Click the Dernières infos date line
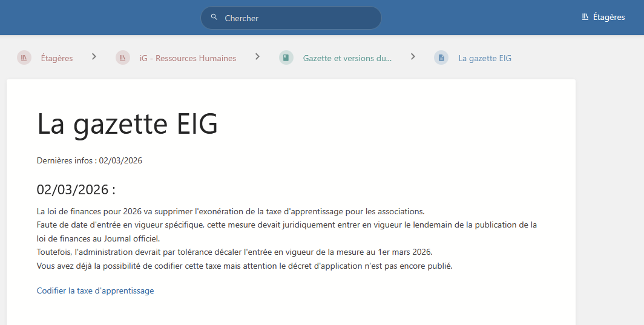644x325 pixels. click(89, 160)
